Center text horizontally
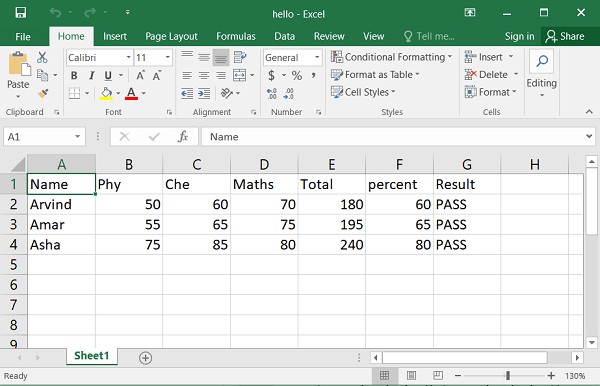The height and width of the screenshot is (386, 600). coord(204,75)
